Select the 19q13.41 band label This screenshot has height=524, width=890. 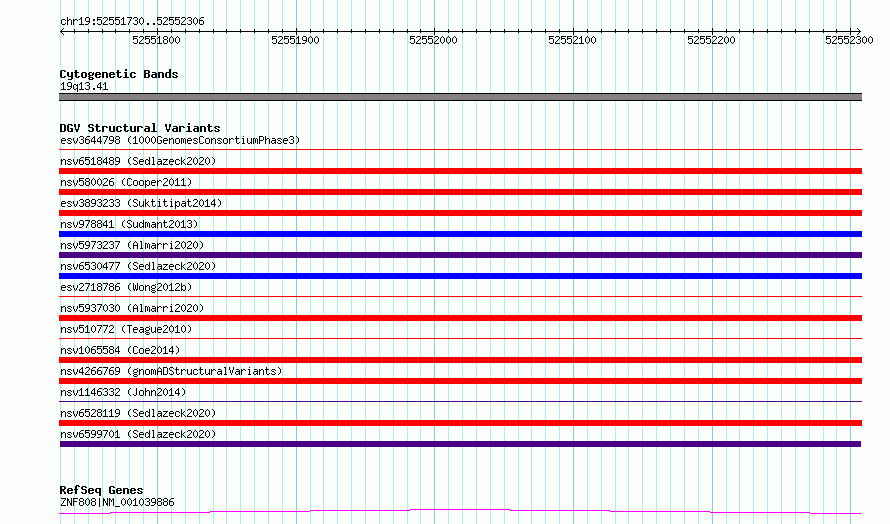coord(84,86)
